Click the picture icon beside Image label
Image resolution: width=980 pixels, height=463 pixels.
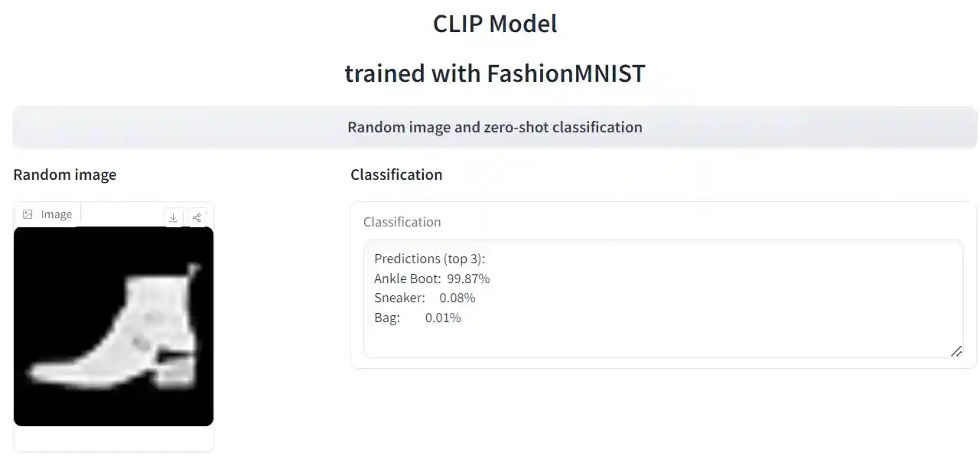(28, 215)
